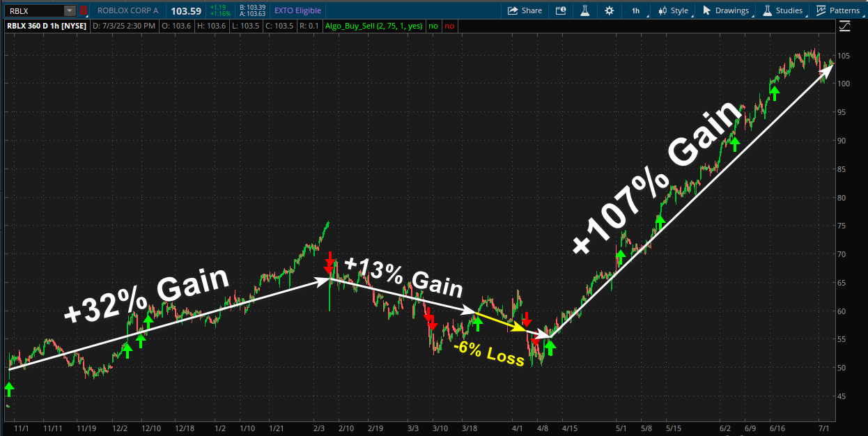Screen dimensions: 868x436
Task: Open the Patterns menu
Action: [838, 10]
